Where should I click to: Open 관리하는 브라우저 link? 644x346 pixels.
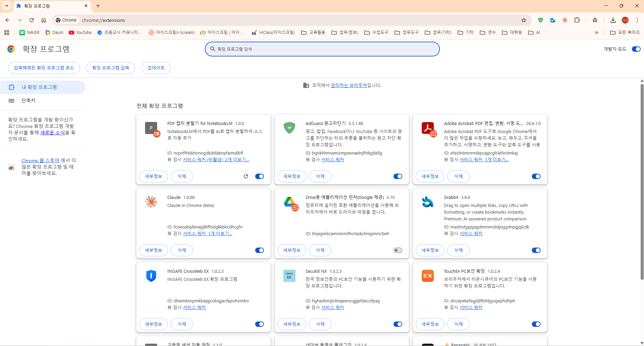(349, 85)
